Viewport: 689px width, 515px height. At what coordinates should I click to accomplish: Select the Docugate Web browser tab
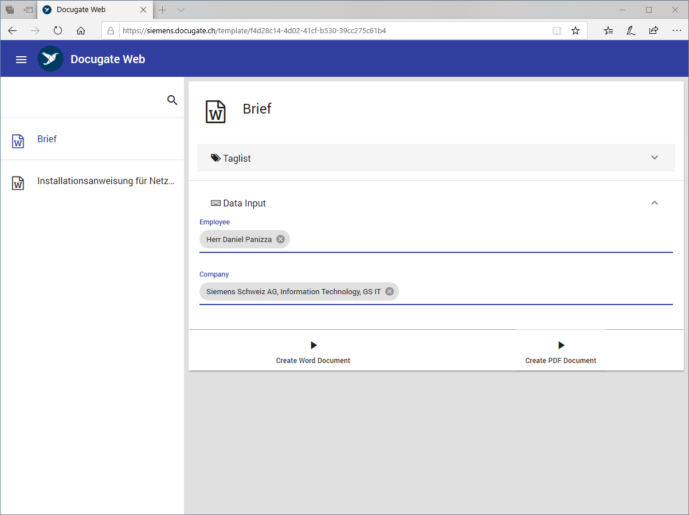[x=94, y=10]
